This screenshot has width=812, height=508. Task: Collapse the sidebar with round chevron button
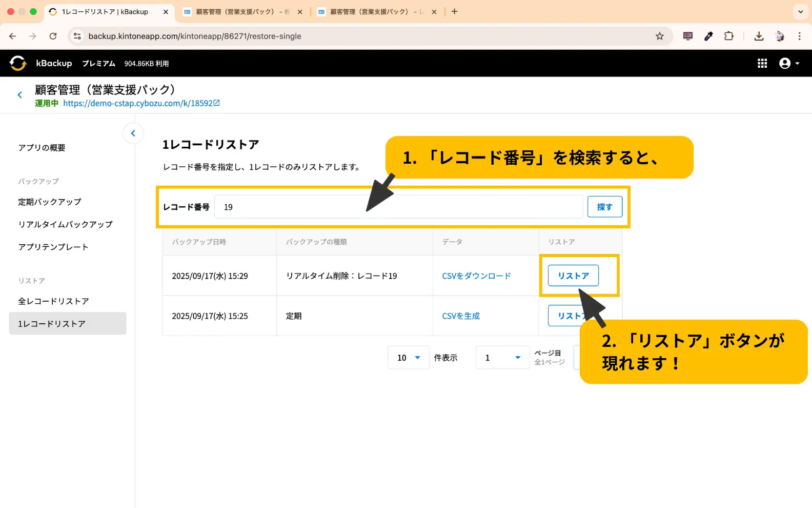click(133, 133)
